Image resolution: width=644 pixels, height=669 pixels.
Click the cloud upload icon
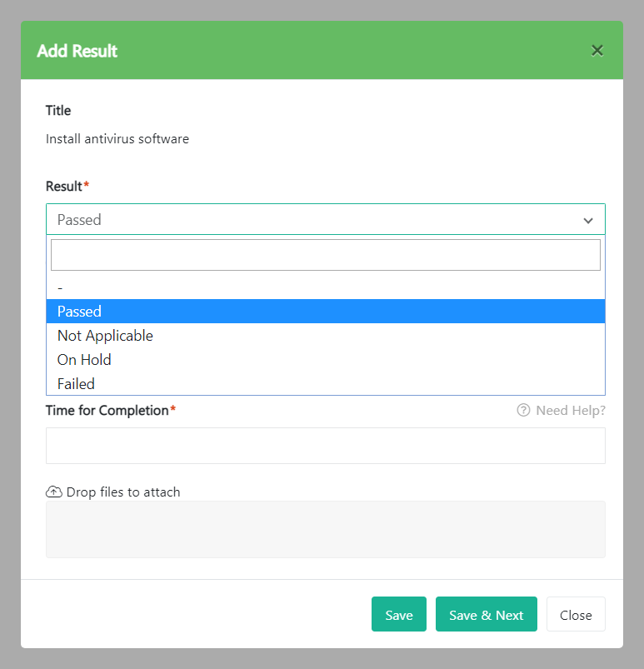[54, 492]
